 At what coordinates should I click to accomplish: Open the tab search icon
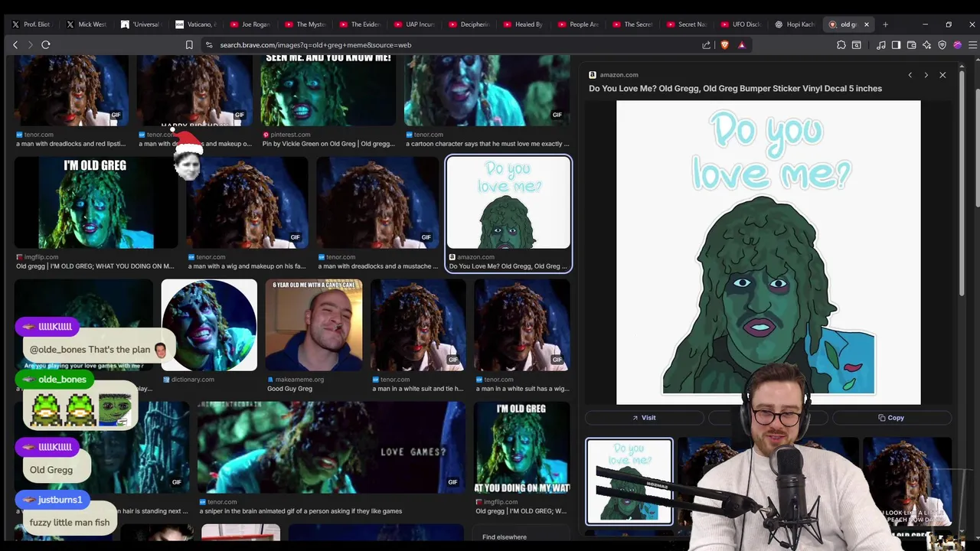coord(857,45)
